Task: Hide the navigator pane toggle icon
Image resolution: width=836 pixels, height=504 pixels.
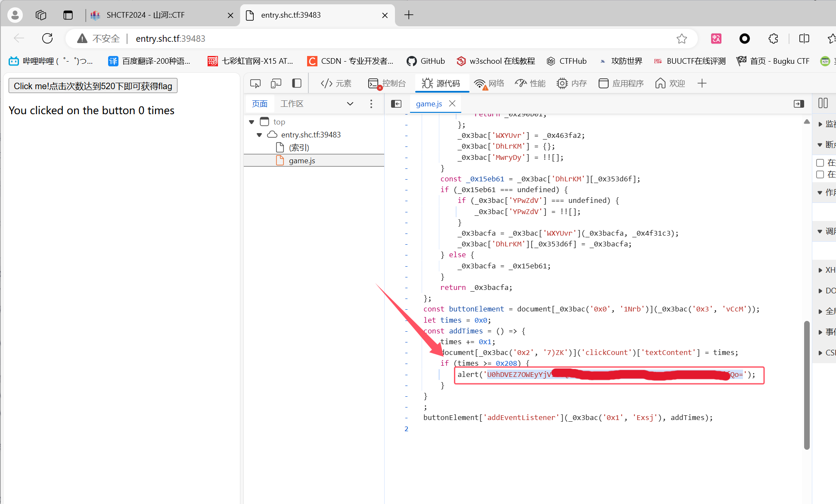Action: tap(396, 104)
